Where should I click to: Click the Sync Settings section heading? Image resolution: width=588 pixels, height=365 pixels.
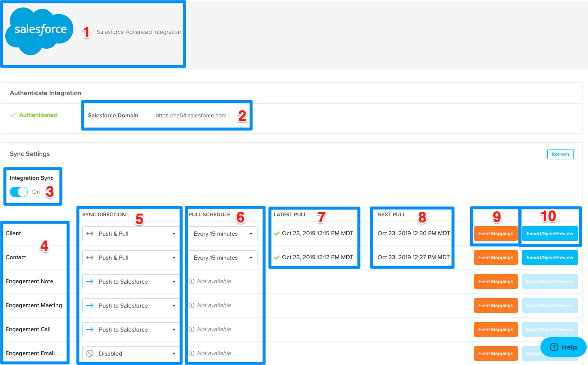click(x=30, y=154)
